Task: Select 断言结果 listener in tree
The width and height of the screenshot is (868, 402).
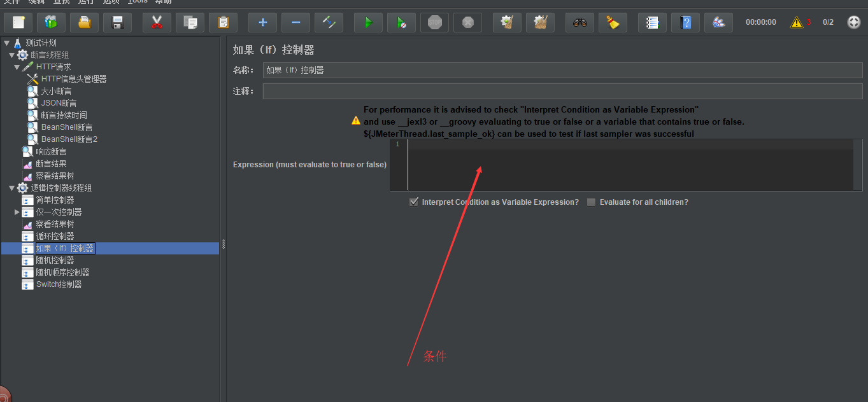Action: point(51,163)
